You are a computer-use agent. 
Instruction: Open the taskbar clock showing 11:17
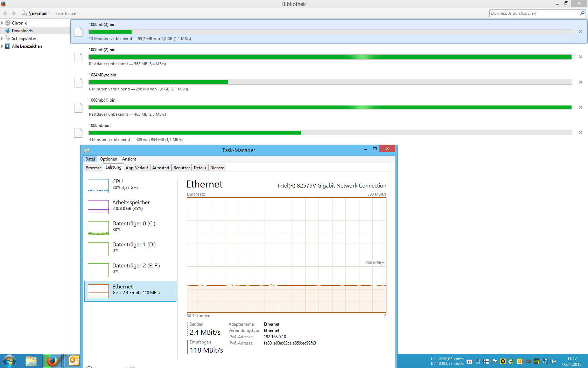tap(572, 361)
